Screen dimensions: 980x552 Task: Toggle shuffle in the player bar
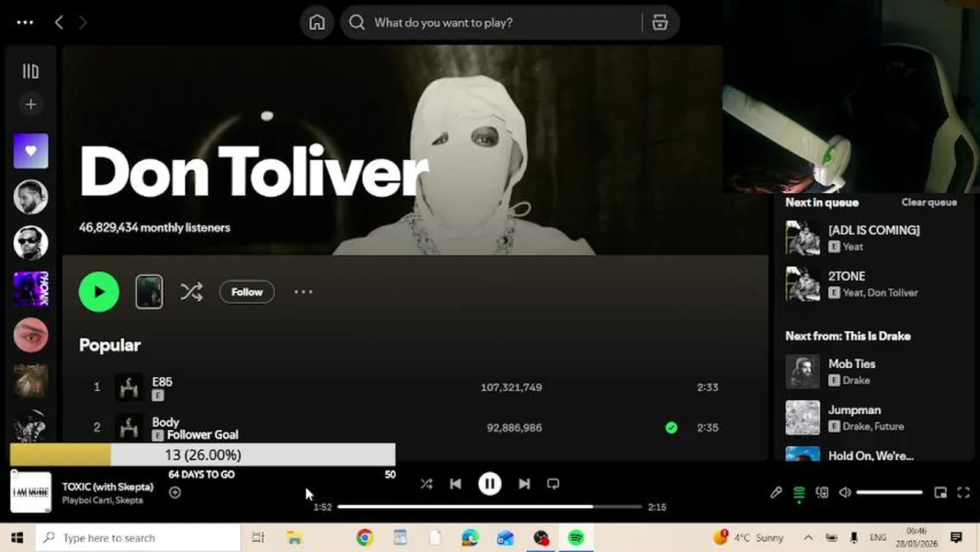(x=426, y=484)
